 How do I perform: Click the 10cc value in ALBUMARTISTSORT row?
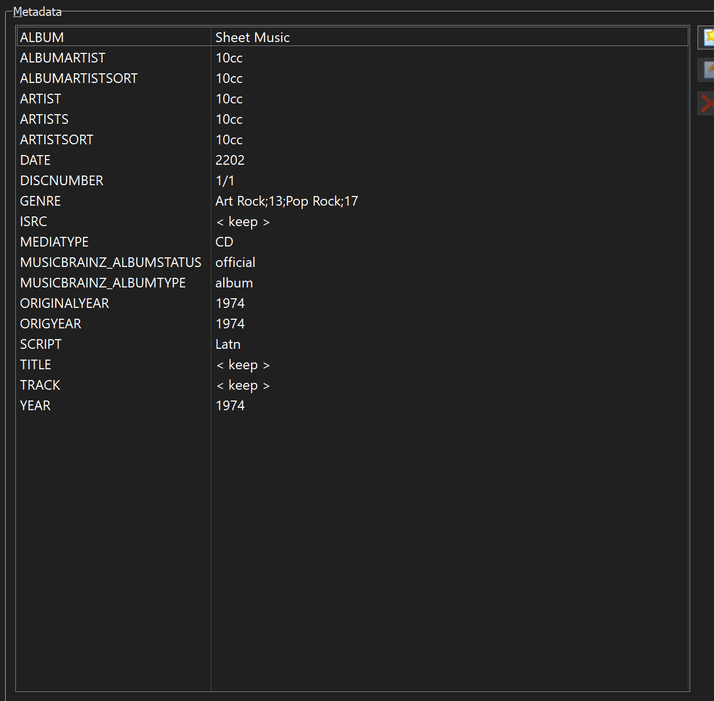click(x=229, y=78)
